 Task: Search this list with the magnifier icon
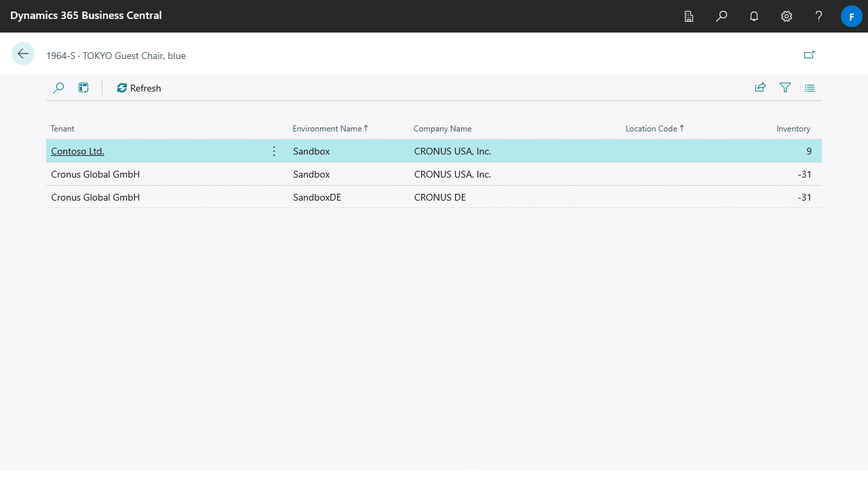click(58, 87)
